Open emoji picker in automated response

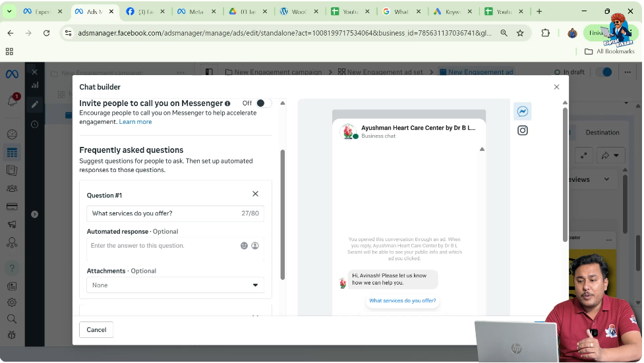point(244,246)
